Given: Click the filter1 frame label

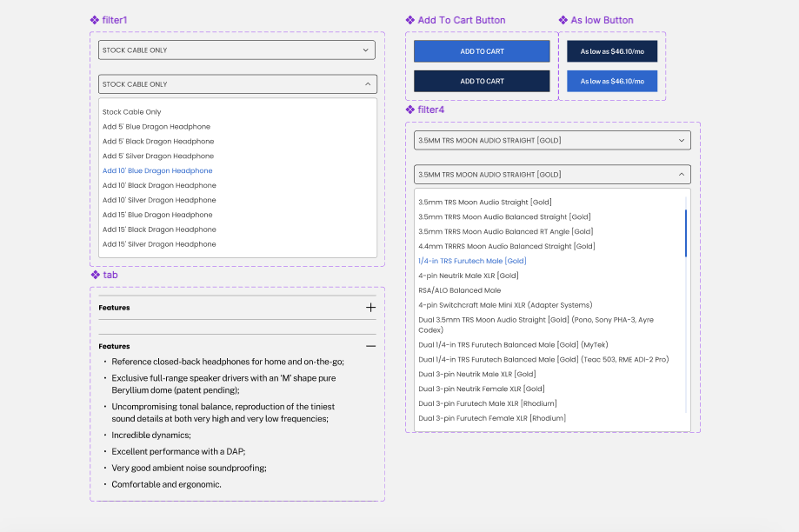Looking at the screenshot, I should [115, 20].
